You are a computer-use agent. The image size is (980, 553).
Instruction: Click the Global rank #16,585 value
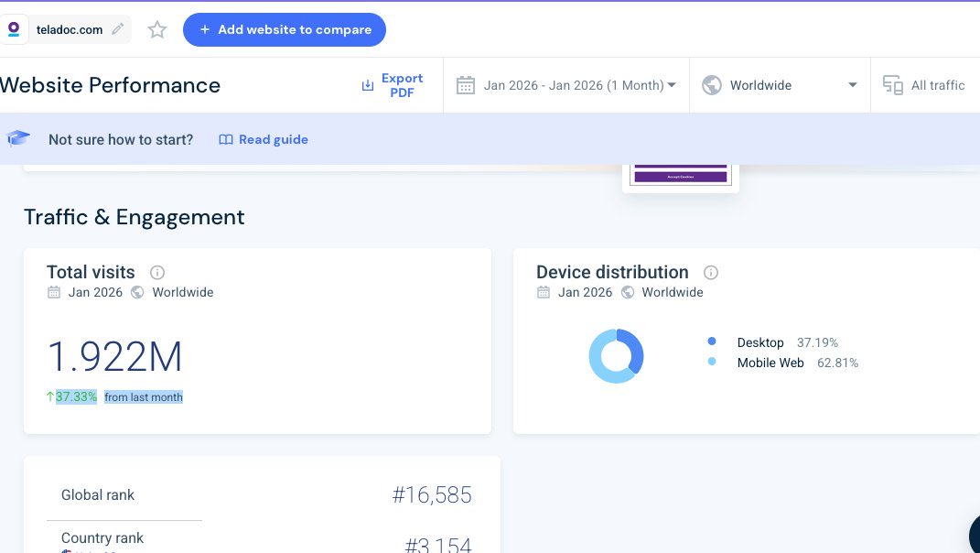[x=432, y=494]
